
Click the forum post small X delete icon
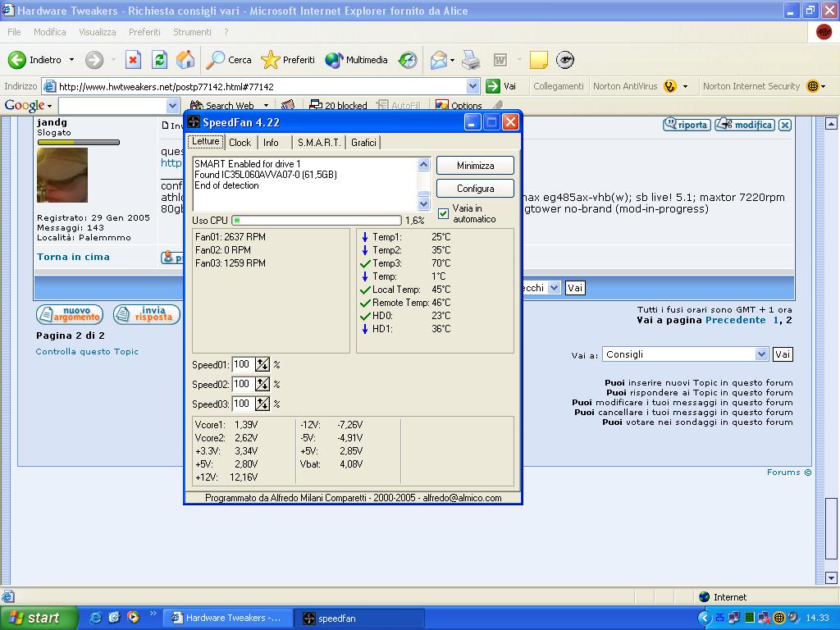(x=785, y=125)
